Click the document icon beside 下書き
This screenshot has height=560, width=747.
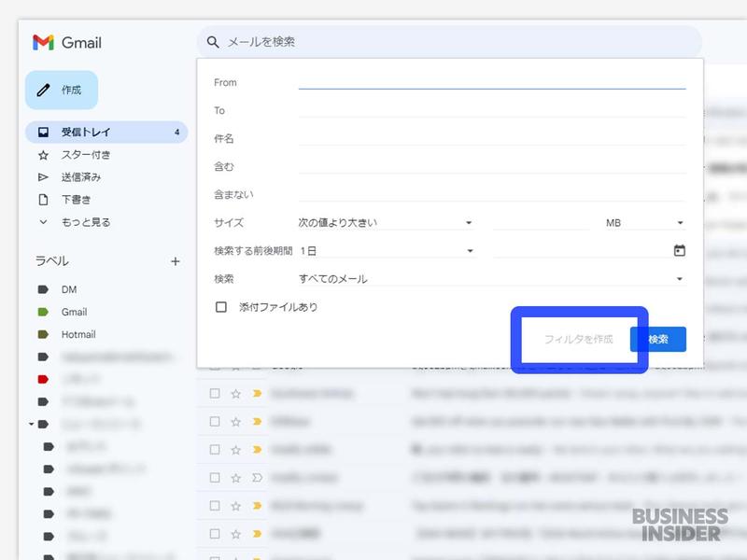43,200
